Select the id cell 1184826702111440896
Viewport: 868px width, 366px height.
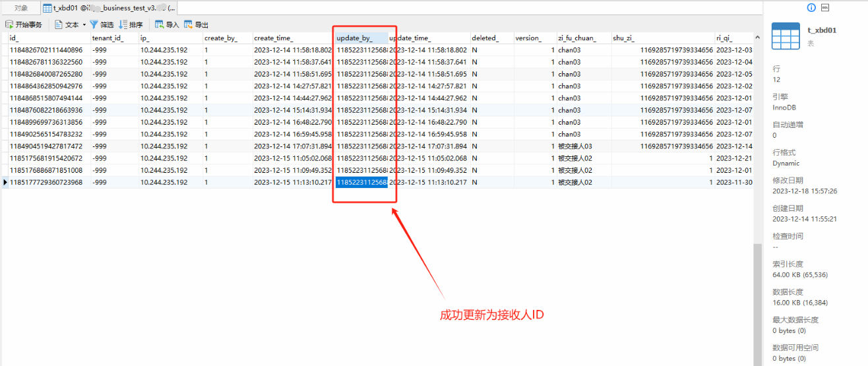[46, 50]
